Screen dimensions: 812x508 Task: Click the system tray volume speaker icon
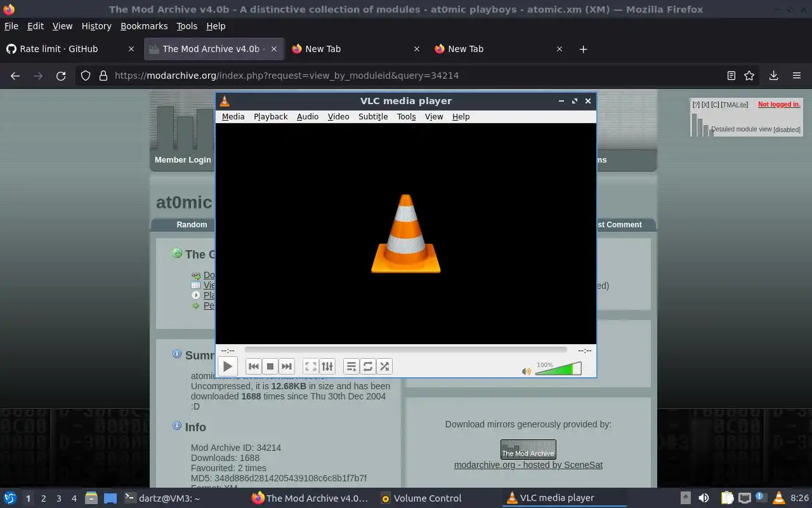pyautogui.click(x=704, y=498)
